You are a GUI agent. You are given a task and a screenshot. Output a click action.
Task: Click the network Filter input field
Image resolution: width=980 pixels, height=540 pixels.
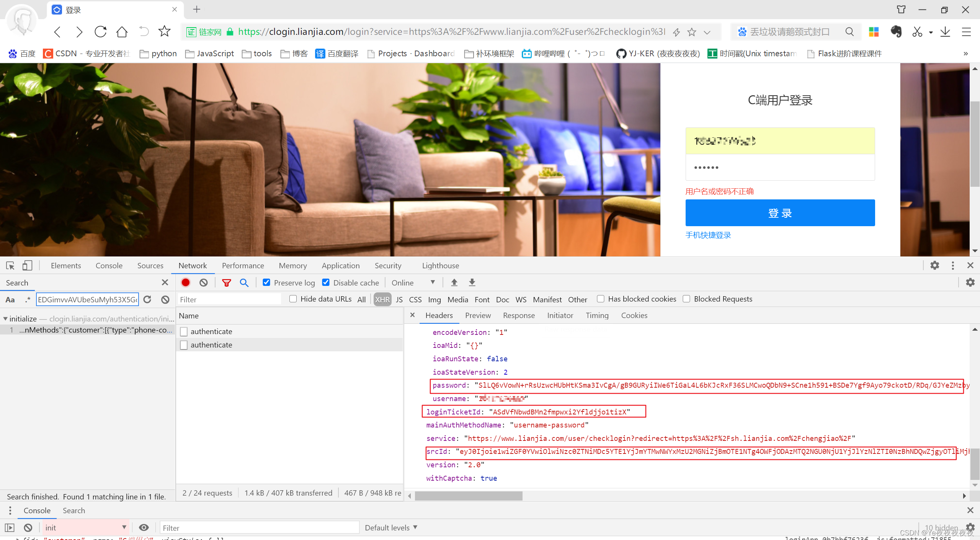tap(230, 299)
